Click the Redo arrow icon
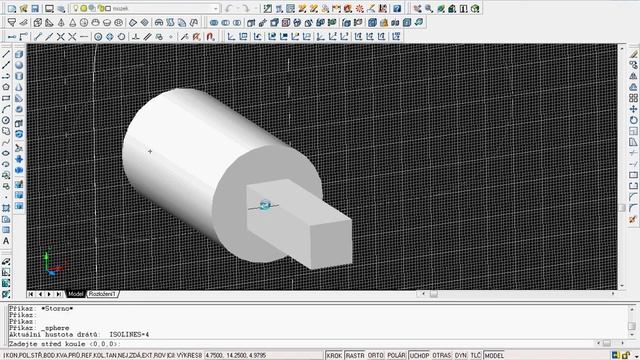The image size is (640, 360). 245,8
